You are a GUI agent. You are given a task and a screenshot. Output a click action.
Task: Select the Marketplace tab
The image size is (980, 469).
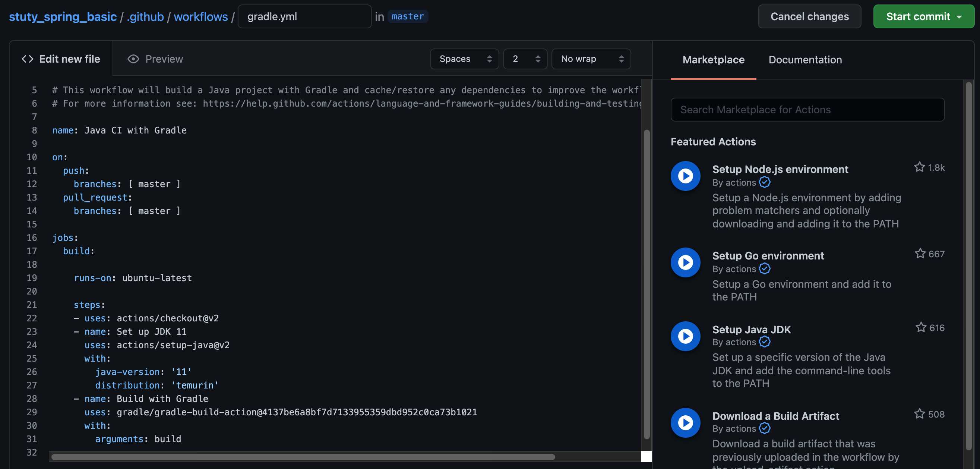713,60
